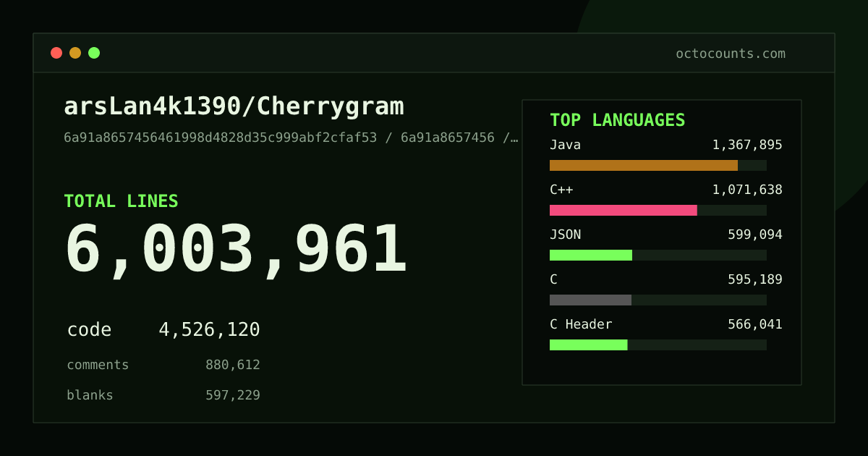The width and height of the screenshot is (868, 456).
Task: Click the yellow window dot
Action: coord(75,53)
